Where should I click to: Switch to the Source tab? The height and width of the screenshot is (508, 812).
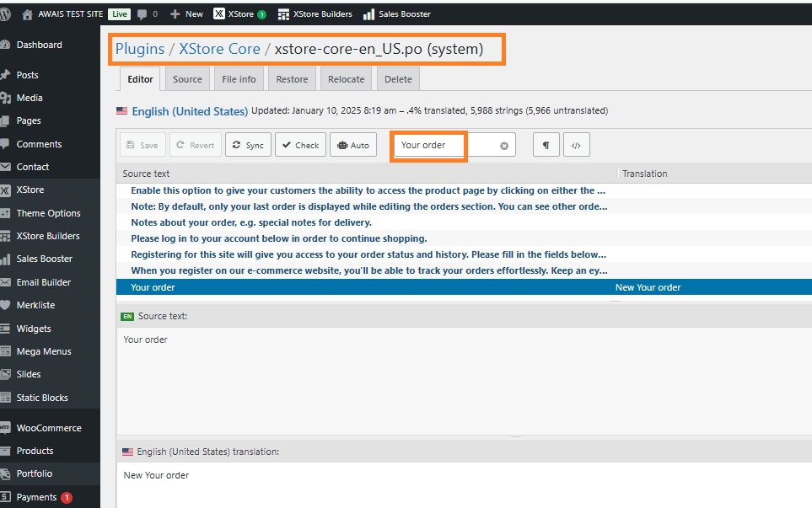[187, 79]
